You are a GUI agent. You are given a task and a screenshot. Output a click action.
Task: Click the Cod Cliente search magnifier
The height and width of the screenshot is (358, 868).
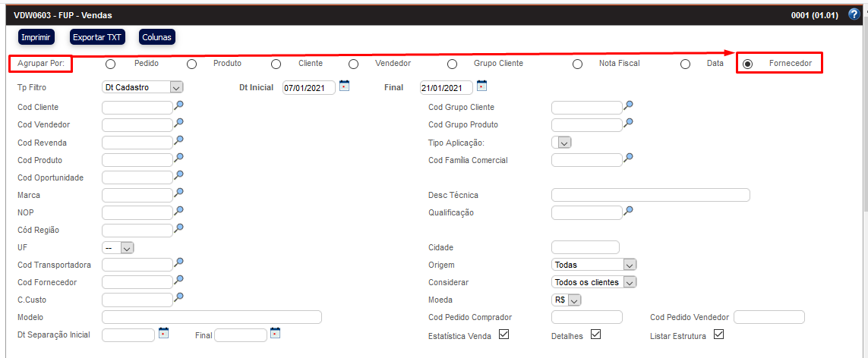(179, 105)
